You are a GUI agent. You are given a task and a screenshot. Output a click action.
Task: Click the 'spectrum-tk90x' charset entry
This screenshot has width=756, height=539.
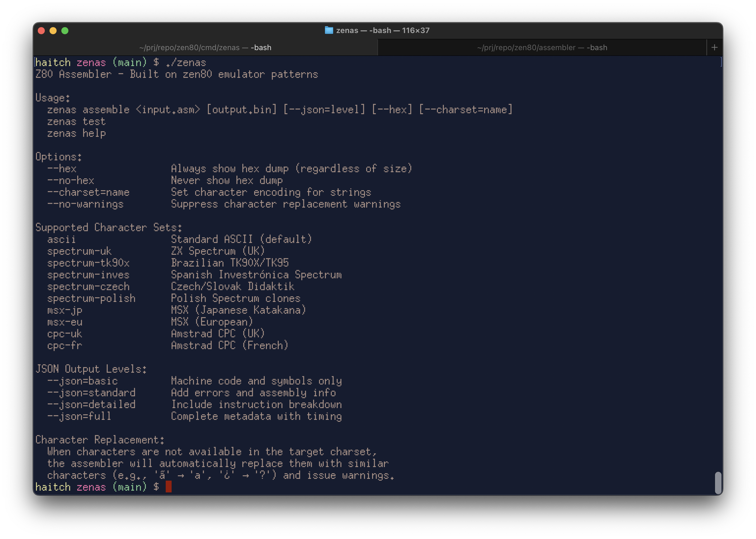tap(88, 263)
